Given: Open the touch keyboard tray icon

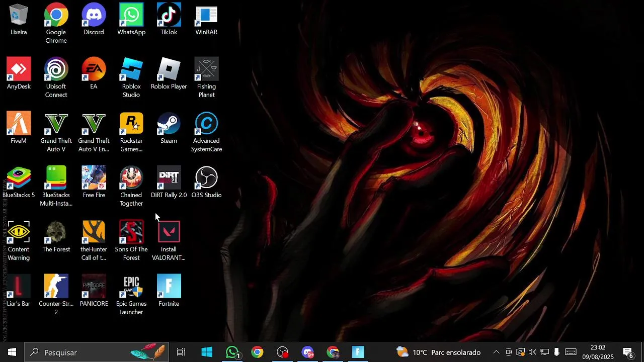Looking at the screenshot, I should point(571,352).
